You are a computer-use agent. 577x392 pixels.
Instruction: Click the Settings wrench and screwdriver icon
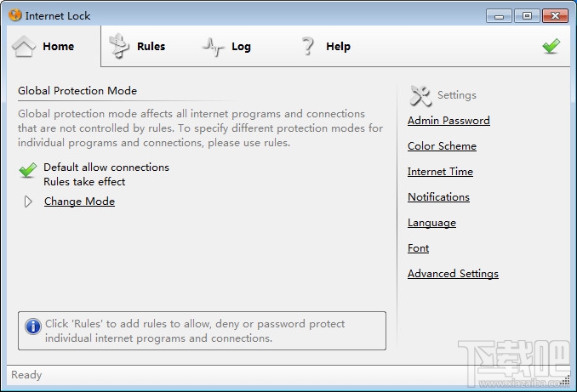pyautogui.click(x=420, y=95)
